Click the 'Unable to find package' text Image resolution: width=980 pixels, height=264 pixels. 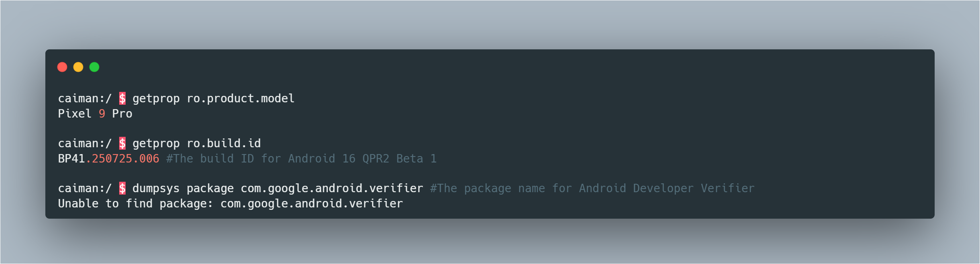135,203
